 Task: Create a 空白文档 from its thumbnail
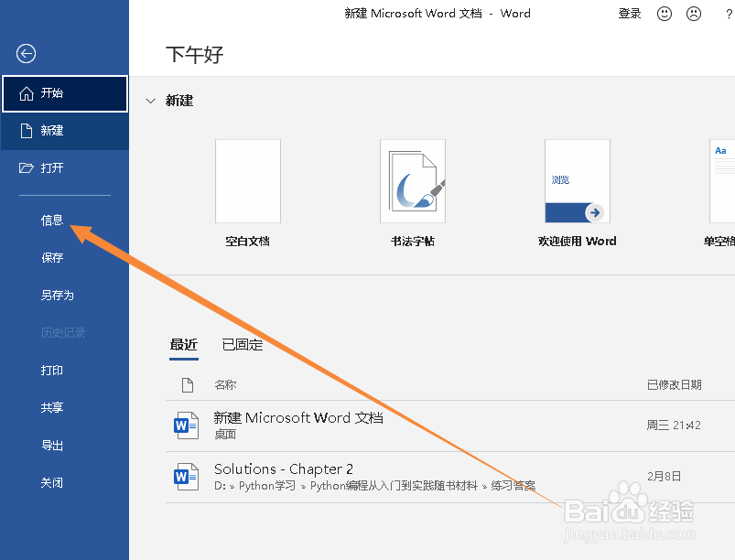pos(248,181)
